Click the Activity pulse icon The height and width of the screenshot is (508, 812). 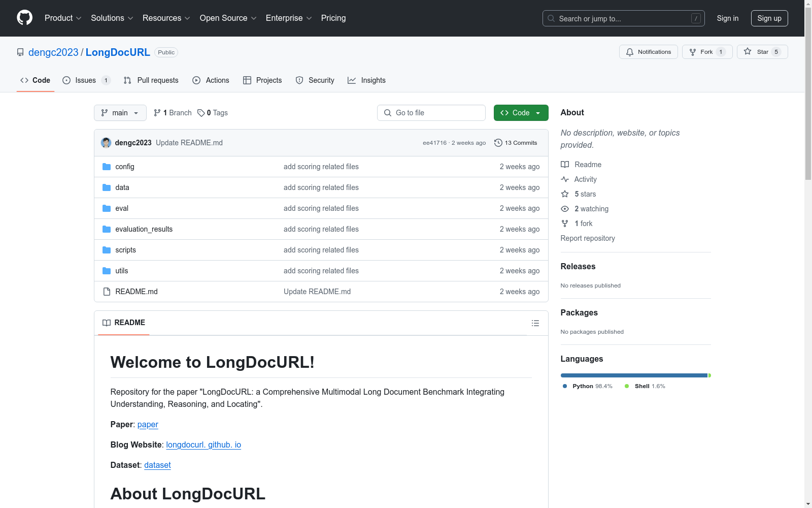[565, 179]
